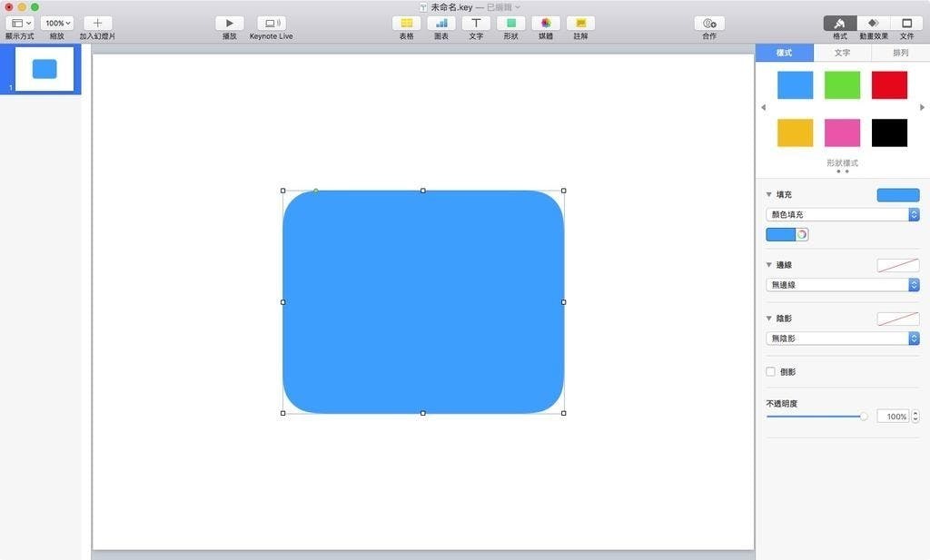This screenshot has height=560, width=930.
Task: Click the Play slideshow icon
Action: (229, 23)
